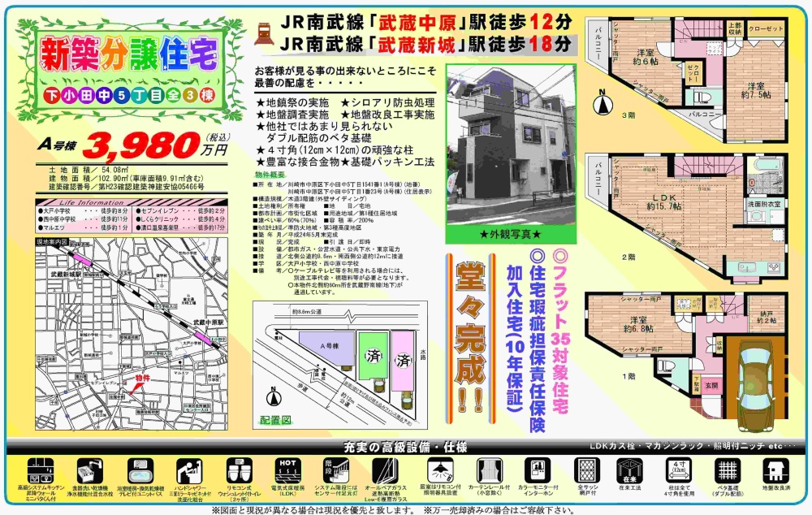Click the 4寸 corner pillar icon
Screen dimensions: 812x515
678,470
